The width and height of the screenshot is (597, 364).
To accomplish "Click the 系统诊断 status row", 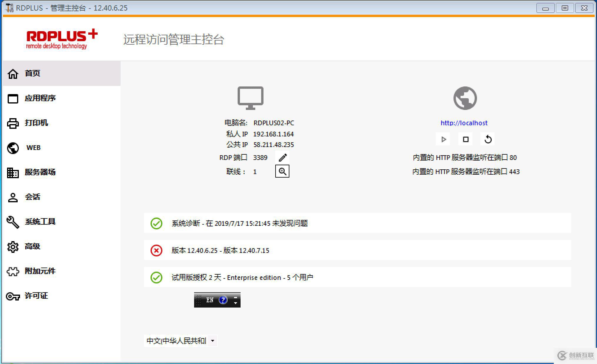I will pyautogui.click(x=239, y=223).
